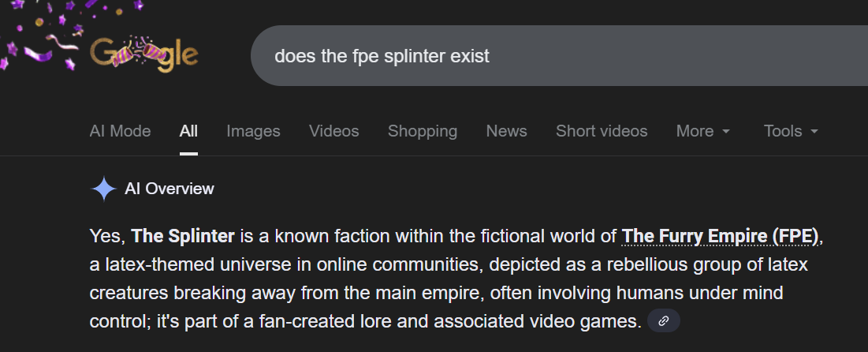The width and height of the screenshot is (868, 352).
Task: Switch to the News tab
Action: [506, 131]
